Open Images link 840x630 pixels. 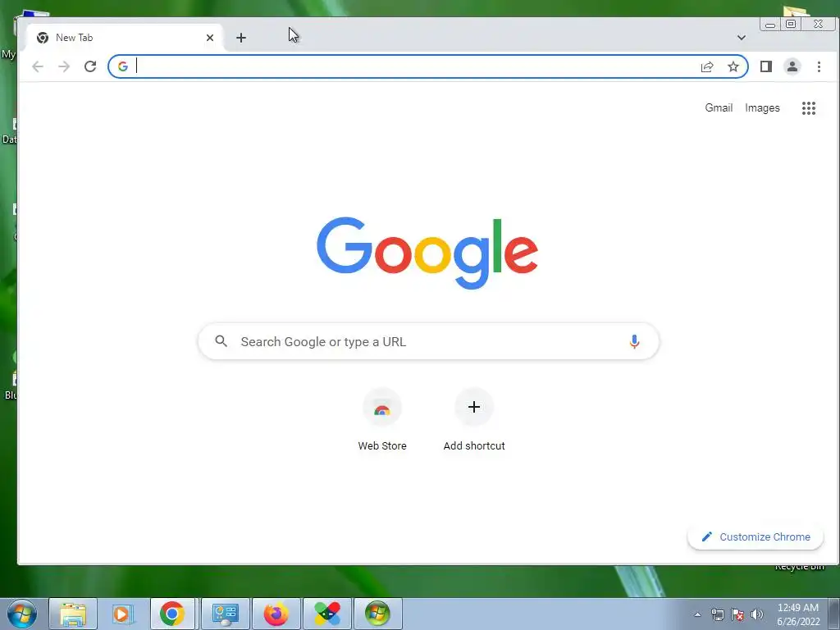(x=762, y=107)
